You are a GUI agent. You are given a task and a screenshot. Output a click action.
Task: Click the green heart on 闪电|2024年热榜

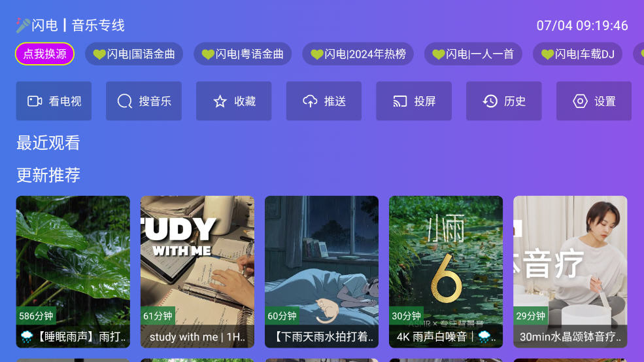tap(317, 54)
